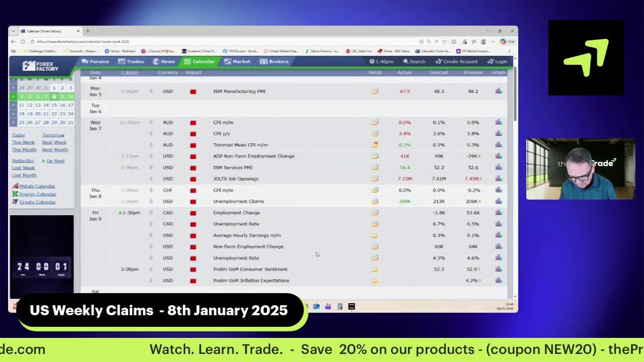The height and width of the screenshot is (362, 644).
Task: Open detail folder for Average Hourly Earnings m/m
Action: pyautogui.click(x=375, y=235)
